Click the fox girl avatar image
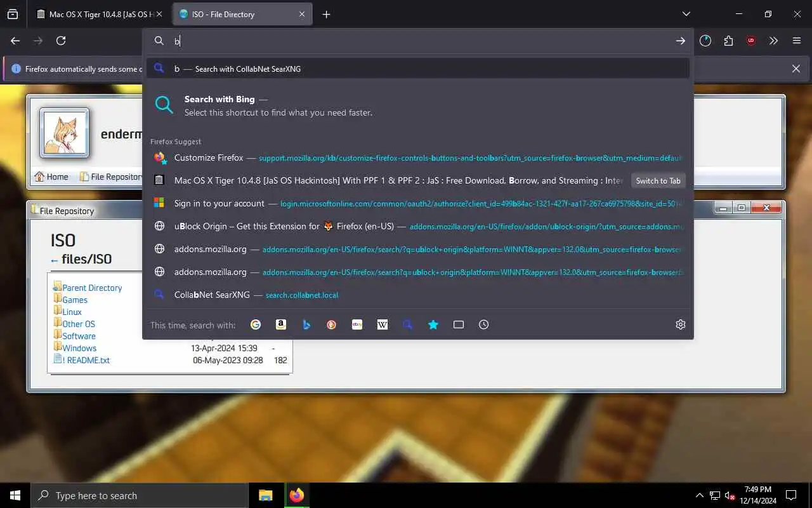This screenshot has width=812, height=508. [x=64, y=133]
